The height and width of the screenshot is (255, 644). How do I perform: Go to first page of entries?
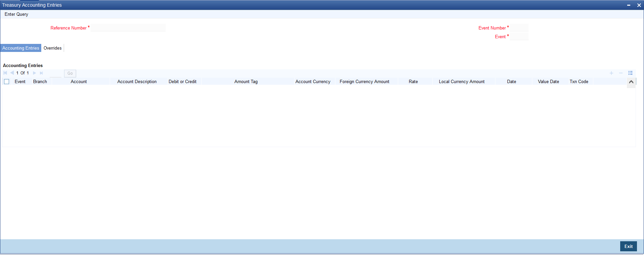pyautogui.click(x=5, y=73)
